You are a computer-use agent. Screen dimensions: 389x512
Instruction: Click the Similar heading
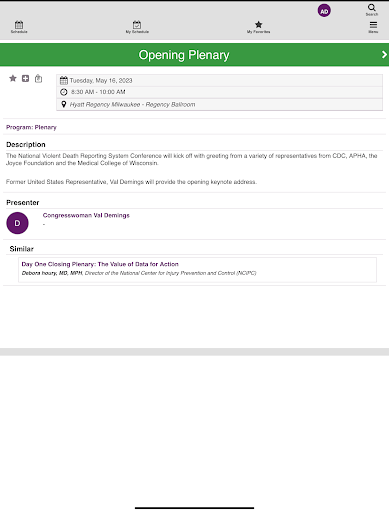click(x=22, y=249)
